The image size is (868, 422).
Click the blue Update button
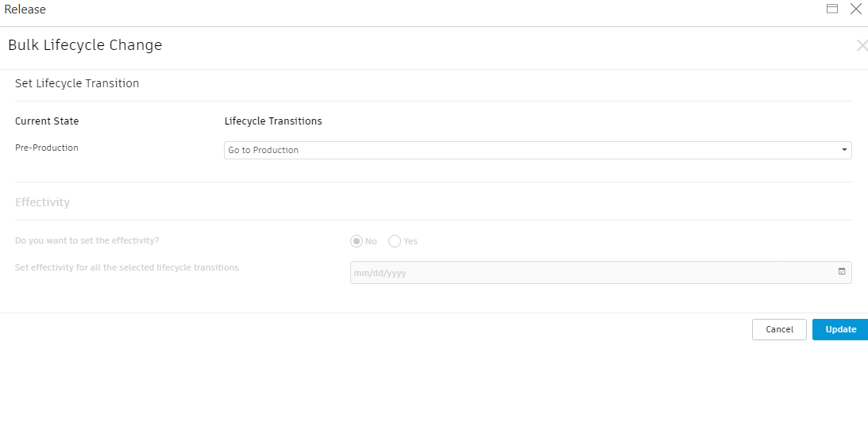point(840,329)
